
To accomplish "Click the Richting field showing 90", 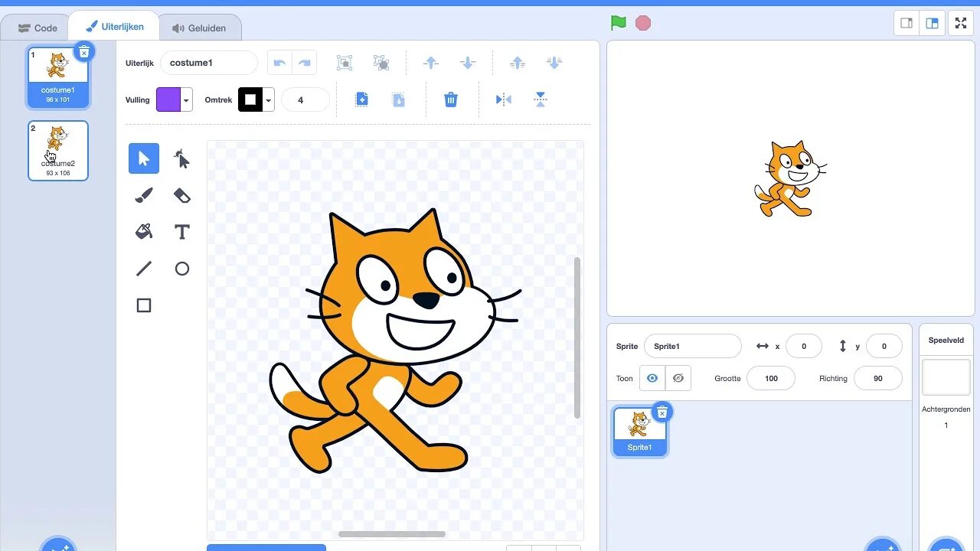I will point(878,378).
